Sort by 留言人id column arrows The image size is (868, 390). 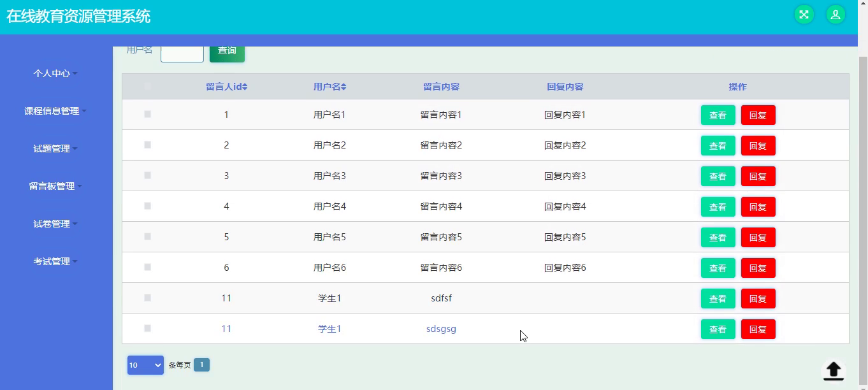click(x=245, y=87)
